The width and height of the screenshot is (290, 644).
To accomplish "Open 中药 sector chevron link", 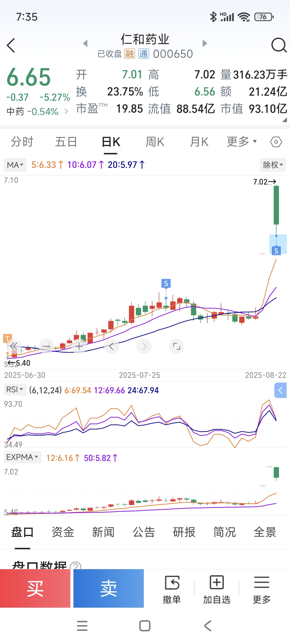I will click(x=66, y=111).
